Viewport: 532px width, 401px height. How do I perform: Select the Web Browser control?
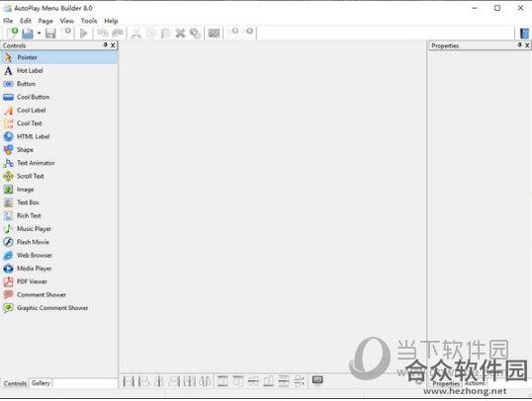[x=59, y=255]
